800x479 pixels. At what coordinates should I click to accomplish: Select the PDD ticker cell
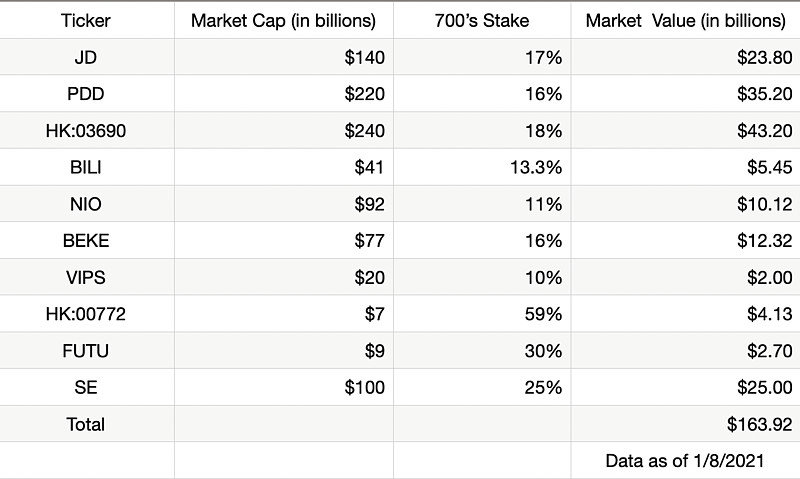click(85, 94)
